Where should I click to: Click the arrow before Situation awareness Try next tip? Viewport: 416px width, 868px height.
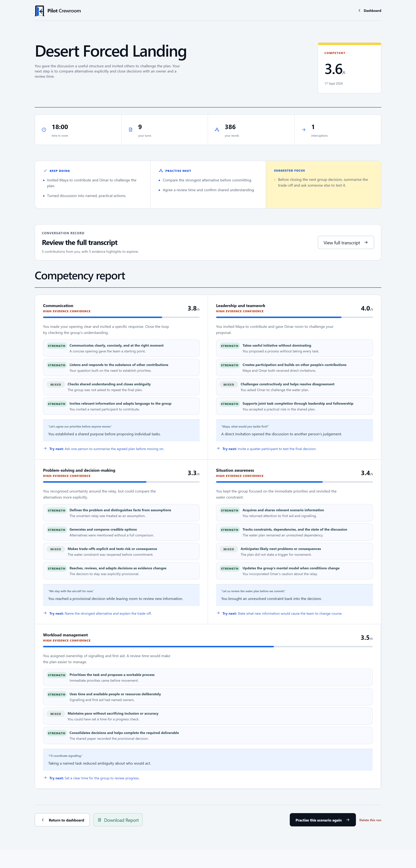click(218, 613)
